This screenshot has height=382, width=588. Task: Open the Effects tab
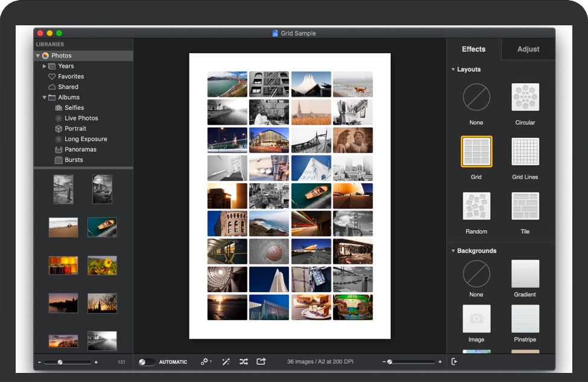[473, 49]
